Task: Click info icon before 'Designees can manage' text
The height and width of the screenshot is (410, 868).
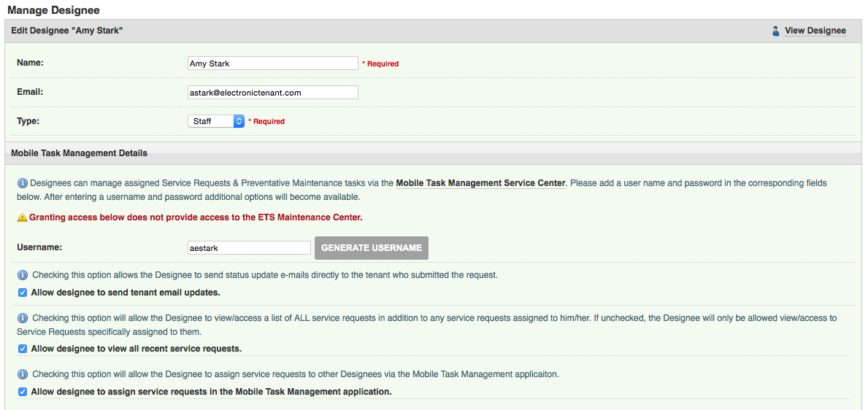Action: pyautogui.click(x=22, y=183)
